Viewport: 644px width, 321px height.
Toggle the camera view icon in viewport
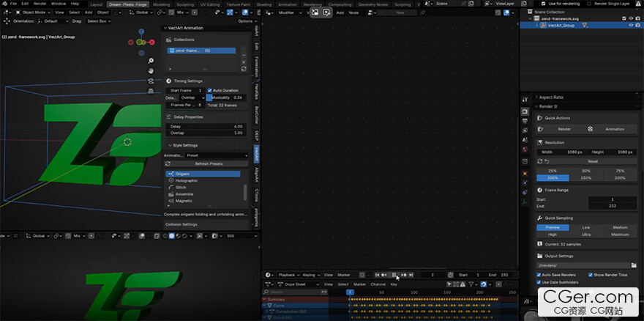pos(151,81)
